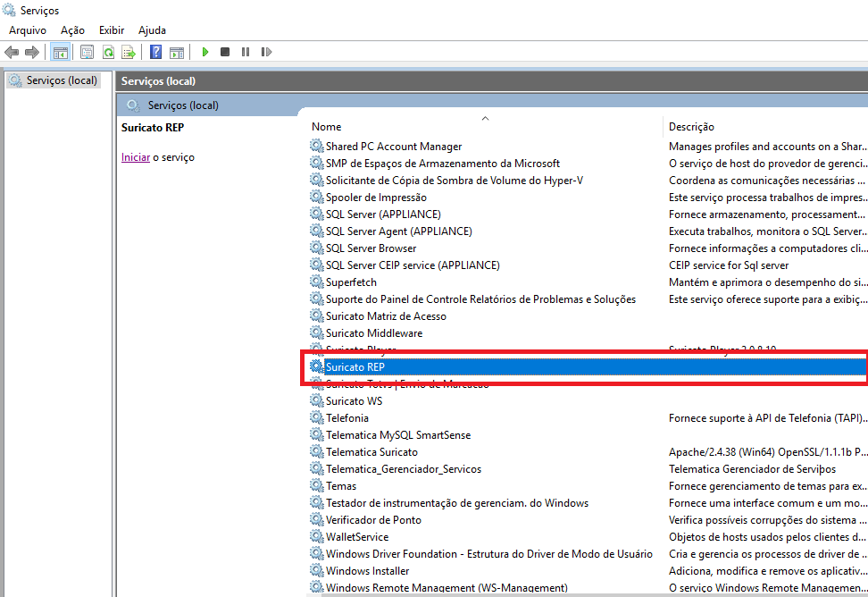
Task: Select the Spooler de Impressão service
Action: (377, 198)
